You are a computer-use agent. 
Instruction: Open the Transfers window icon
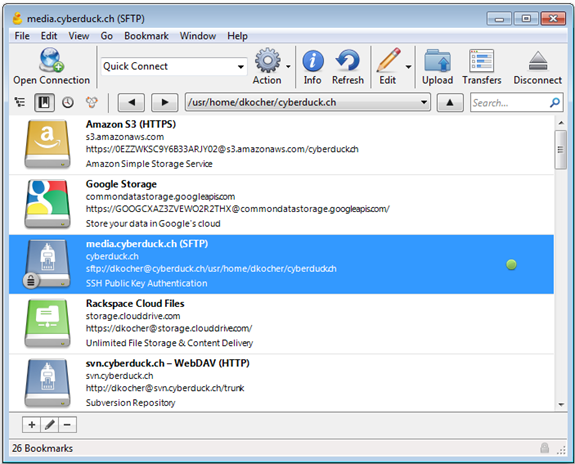(481, 61)
